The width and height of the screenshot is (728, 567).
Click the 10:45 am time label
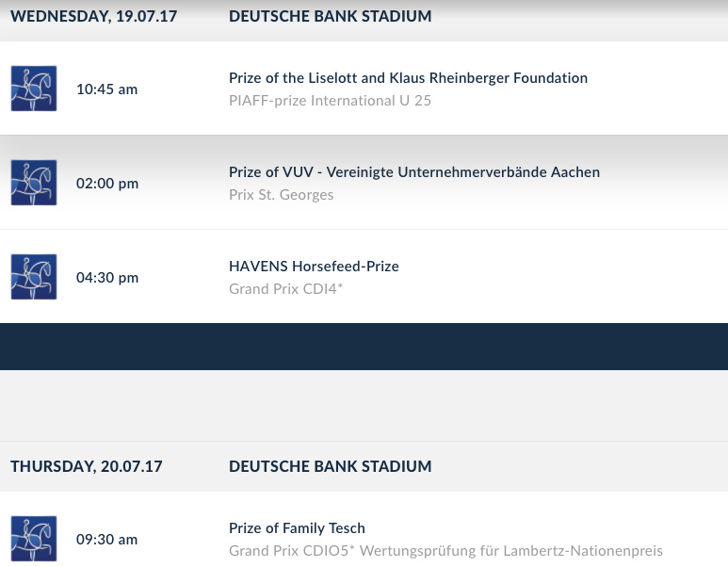[106, 89]
